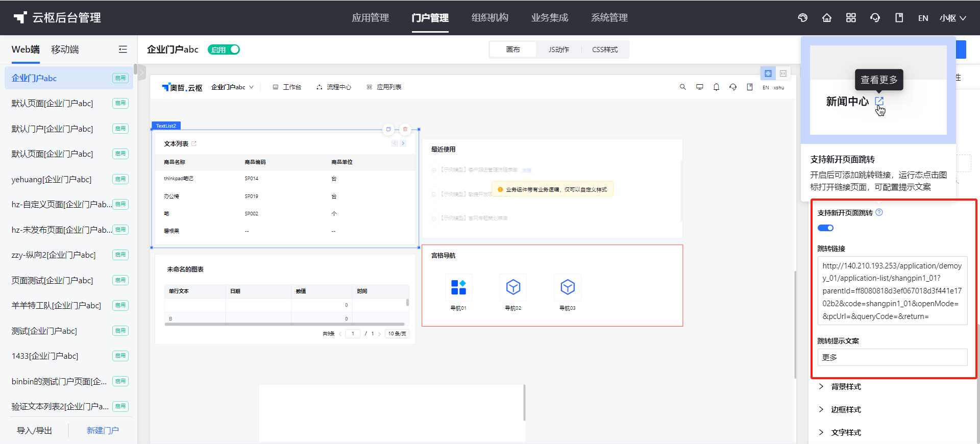This screenshot has height=444, width=980.
Task: Toggle the 启用 switch for 企业门户abc
Action: [x=224, y=50]
